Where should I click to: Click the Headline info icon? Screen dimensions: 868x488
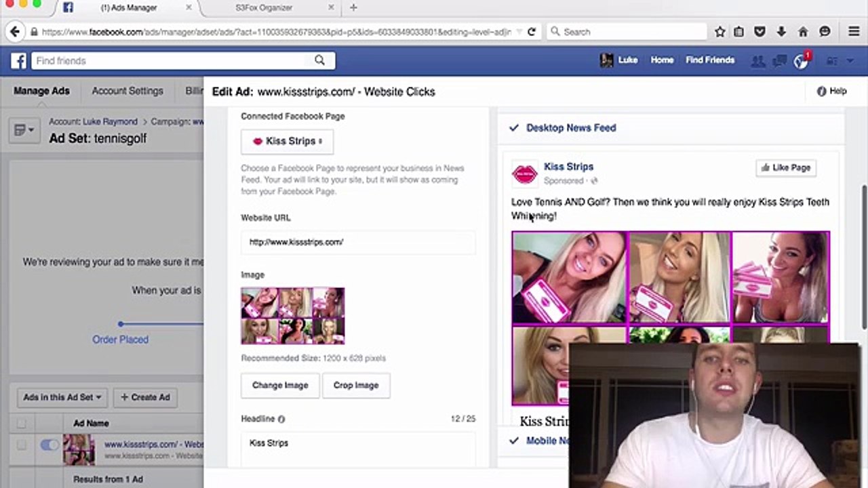[x=281, y=420]
